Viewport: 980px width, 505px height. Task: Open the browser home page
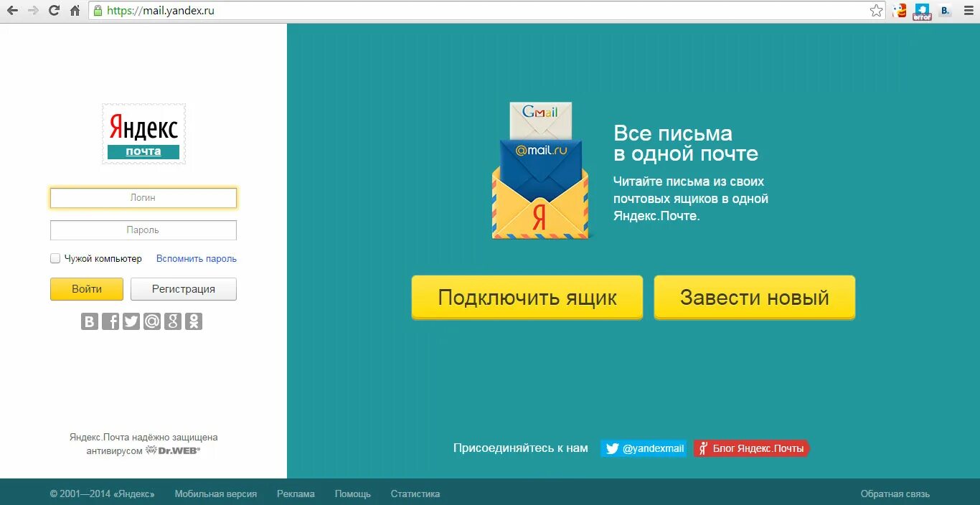75,11
